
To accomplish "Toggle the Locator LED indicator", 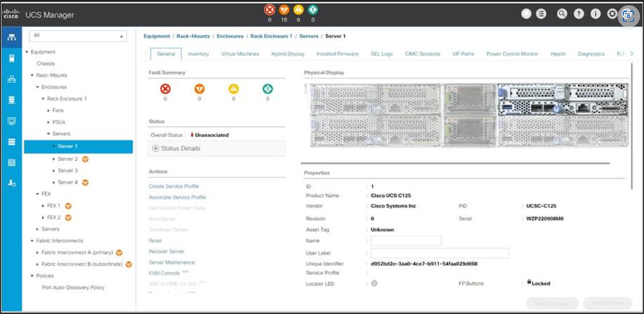I will 374,284.
